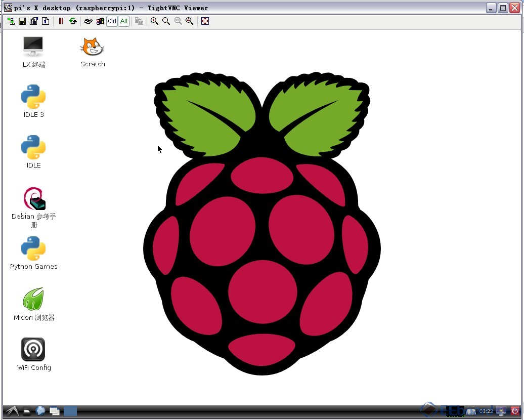Select the IDLE 3 desktop icon

tap(33, 101)
